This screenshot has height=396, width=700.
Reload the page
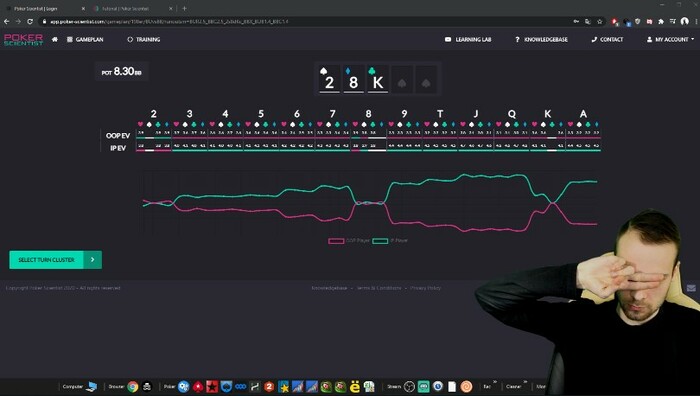(x=30, y=21)
